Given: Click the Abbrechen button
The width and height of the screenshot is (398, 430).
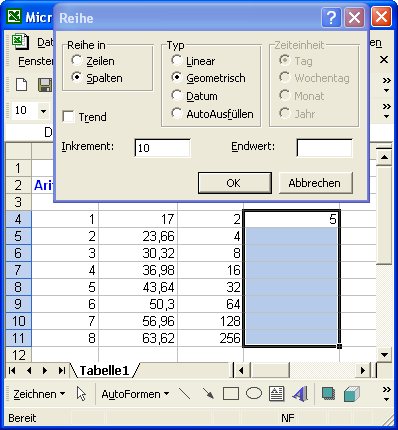Looking at the screenshot, I should click(315, 183).
